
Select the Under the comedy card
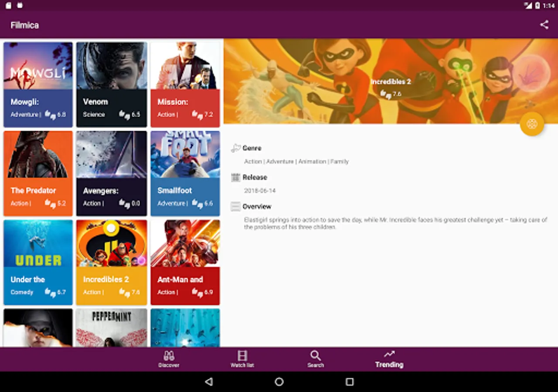pos(38,262)
